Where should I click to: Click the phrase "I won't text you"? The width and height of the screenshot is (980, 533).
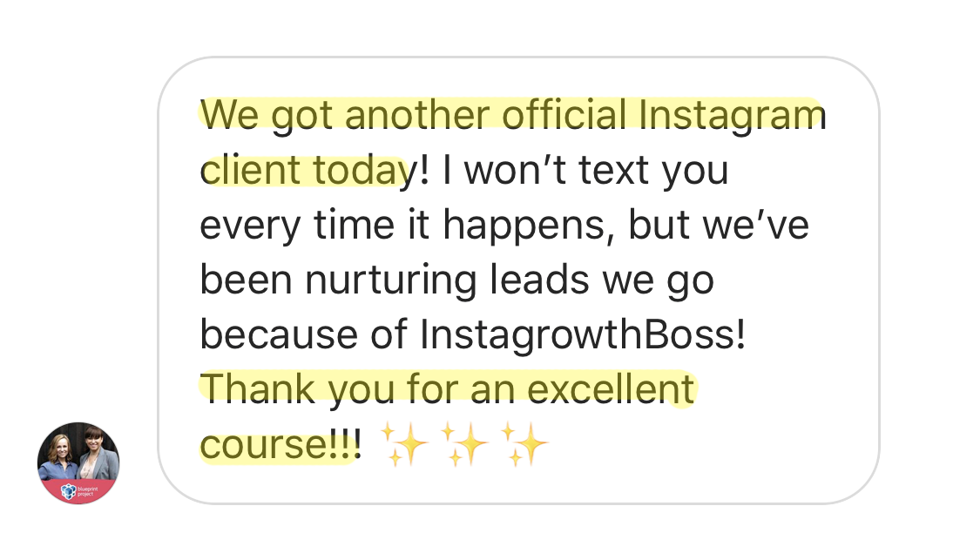(585, 172)
